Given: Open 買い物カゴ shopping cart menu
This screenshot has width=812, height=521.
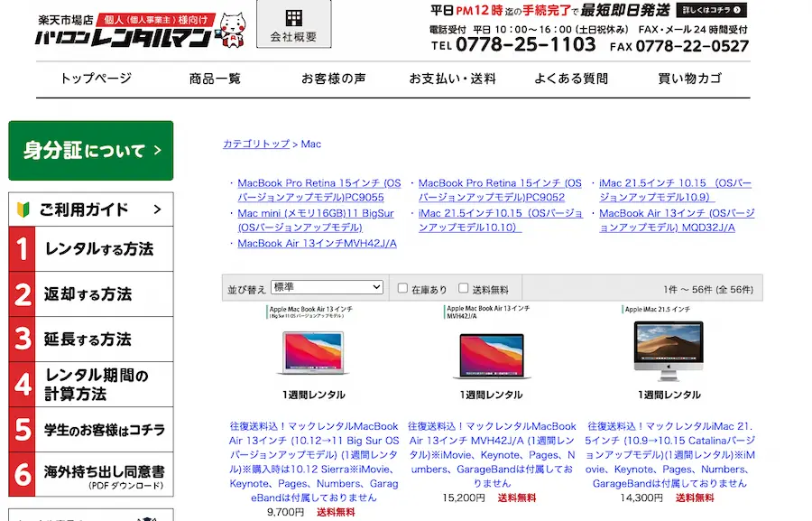Looking at the screenshot, I should (690, 79).
